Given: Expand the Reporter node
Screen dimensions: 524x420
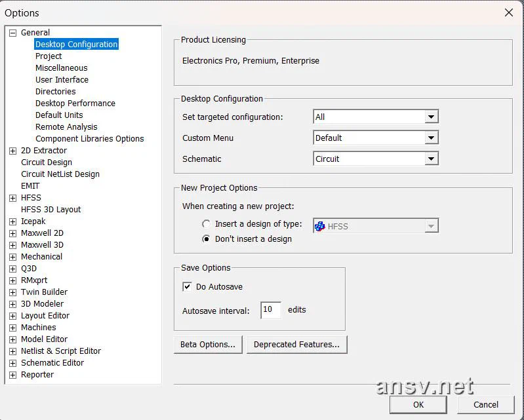Looking at the screenshot, I should [x=12, y=375].
